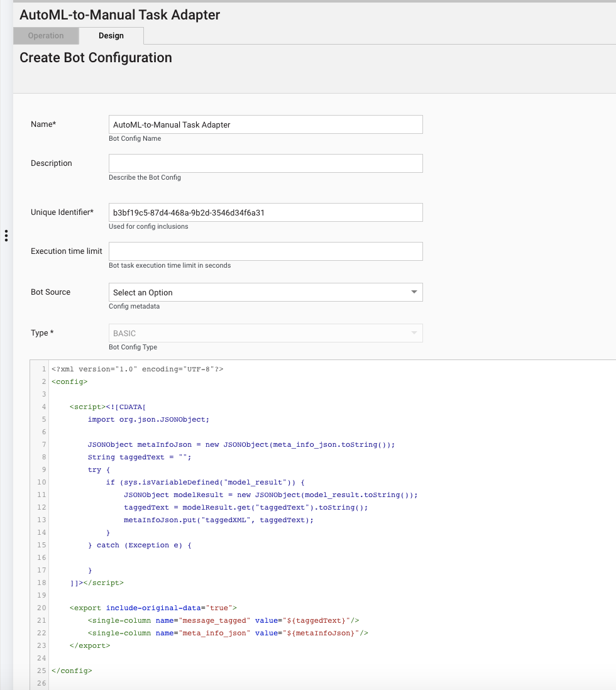Click the 'sys.isVariableDefined' if line
This screenshot has height=690, width=616.
(x=205, y=482)
